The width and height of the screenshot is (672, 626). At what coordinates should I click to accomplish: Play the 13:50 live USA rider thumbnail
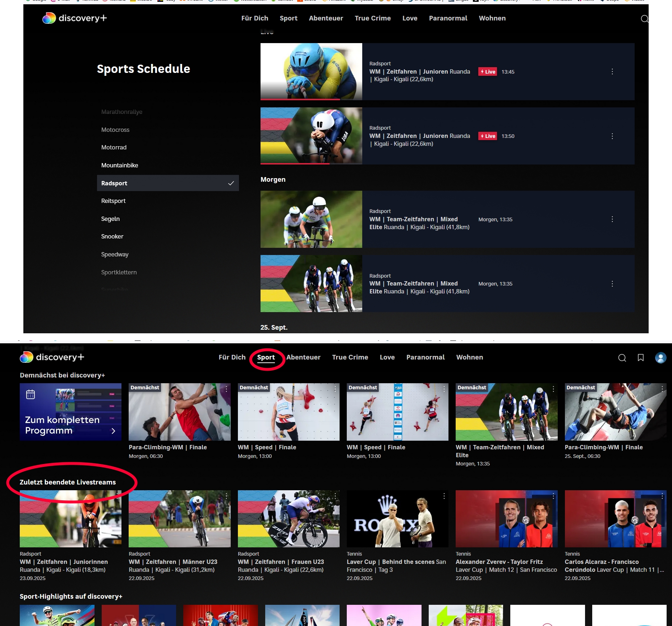tap(311, 135)
